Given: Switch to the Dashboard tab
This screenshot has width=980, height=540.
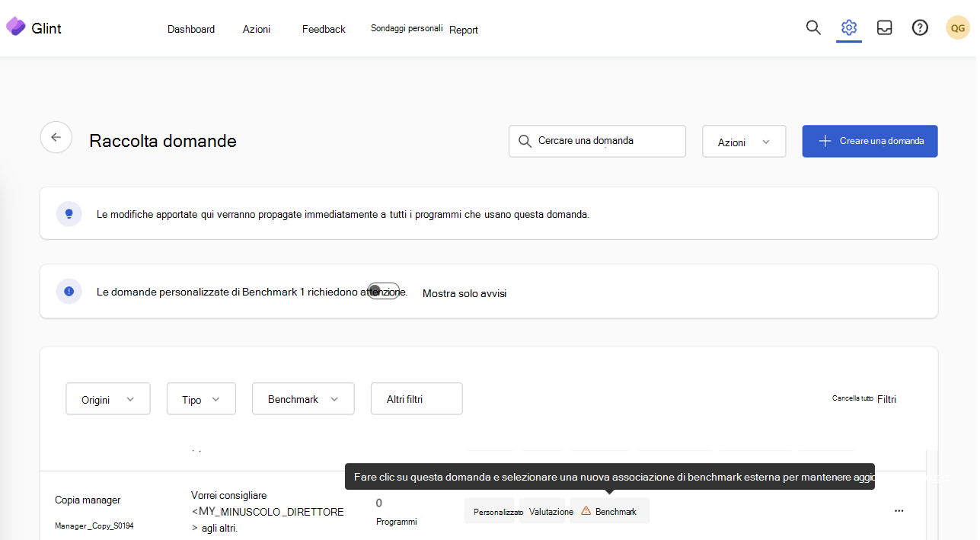Looking at the screenshot, I should point(190,29).
